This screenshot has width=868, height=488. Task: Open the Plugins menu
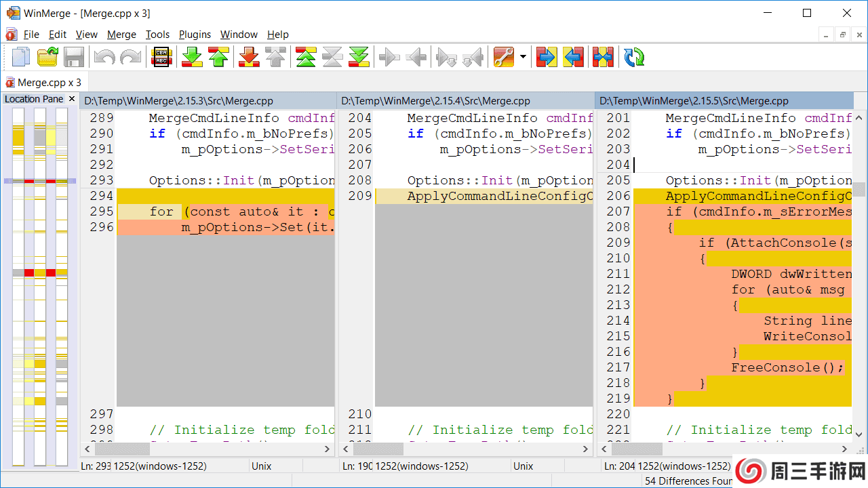coord(195,35)
